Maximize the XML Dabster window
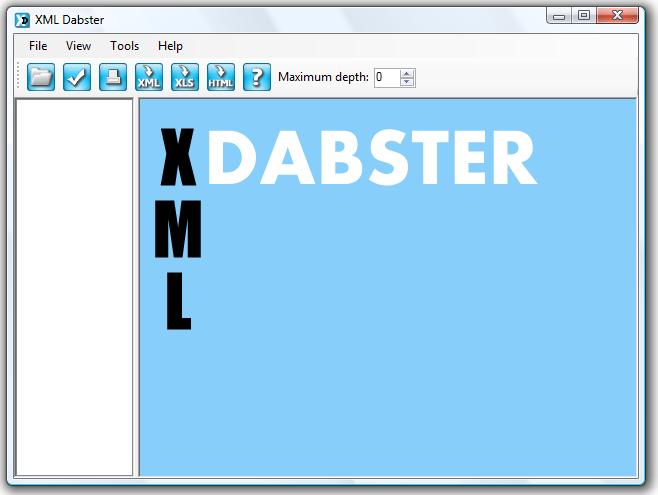This screenshot has width=658, height=495. tap(584, 16)
